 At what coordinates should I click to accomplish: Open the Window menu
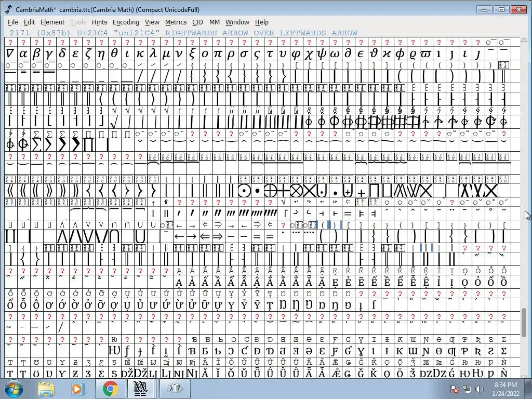(x=237, y=22)
